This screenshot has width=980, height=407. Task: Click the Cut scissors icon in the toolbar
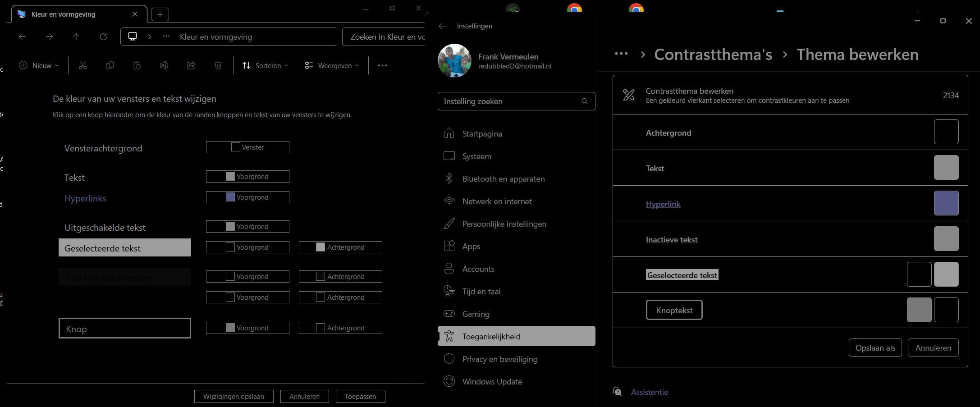83,66
